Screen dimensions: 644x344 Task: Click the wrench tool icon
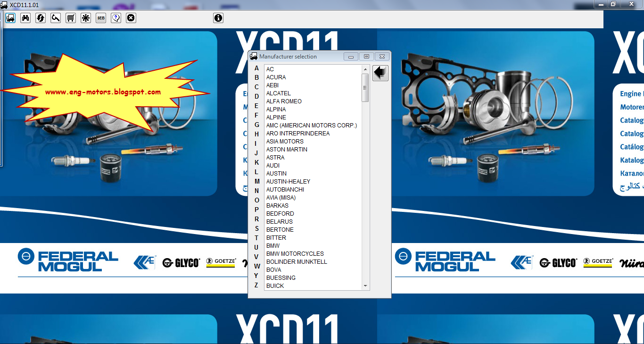pos(55,18)
